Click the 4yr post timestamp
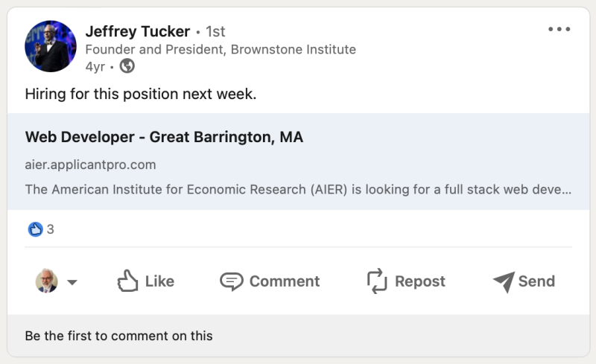596x364 pixels. pos(95,67)
